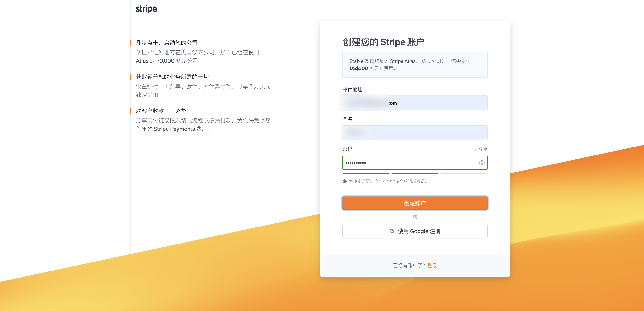Image resolution: width=644 pixels, height=311 pixels.
Task: Sign up with 使用 Google 注册 button
Action: coord(415,231)
